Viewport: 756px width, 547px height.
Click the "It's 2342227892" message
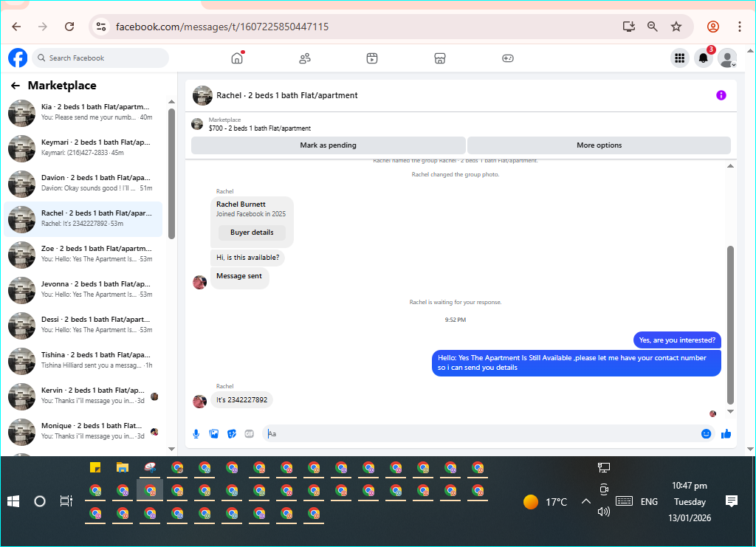(241, 400)
